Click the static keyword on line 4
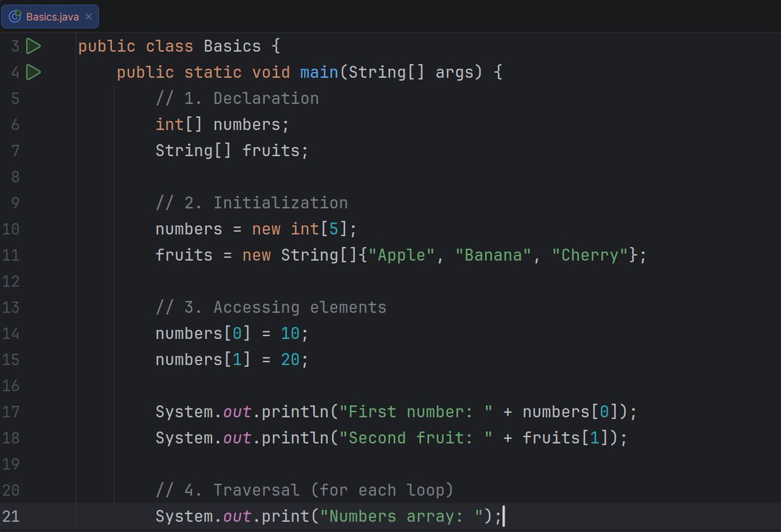The height and width of the screenshot is (532, 781). tap(213, 73)
